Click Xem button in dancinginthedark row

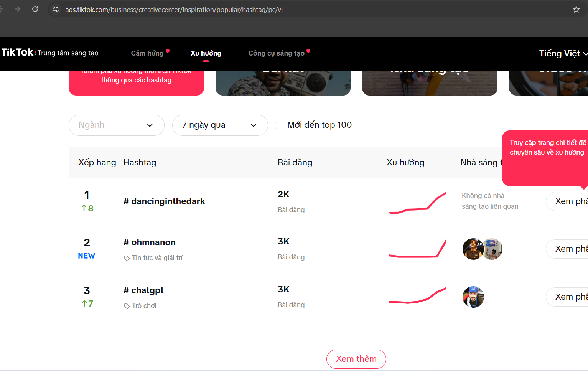(567, 201)
